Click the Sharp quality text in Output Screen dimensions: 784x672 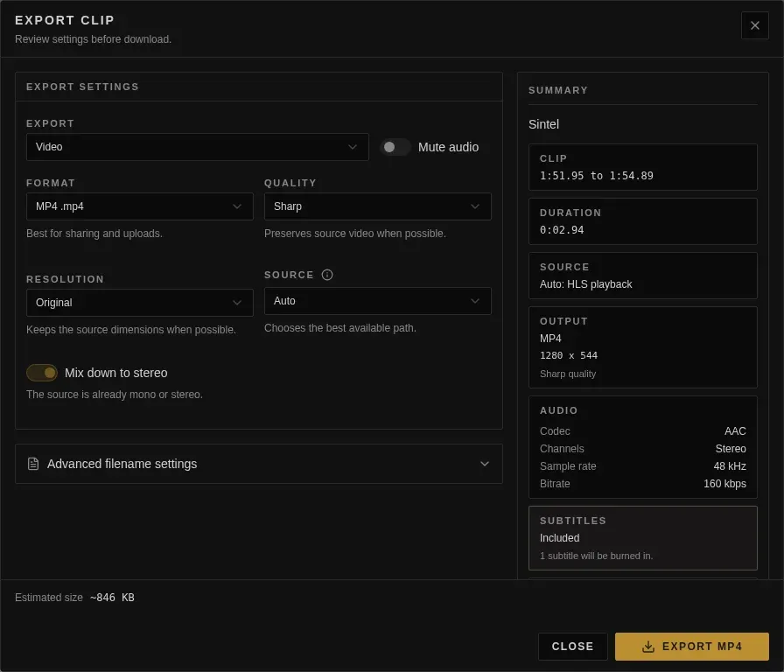pyautogui.click(x=568, y=374)
